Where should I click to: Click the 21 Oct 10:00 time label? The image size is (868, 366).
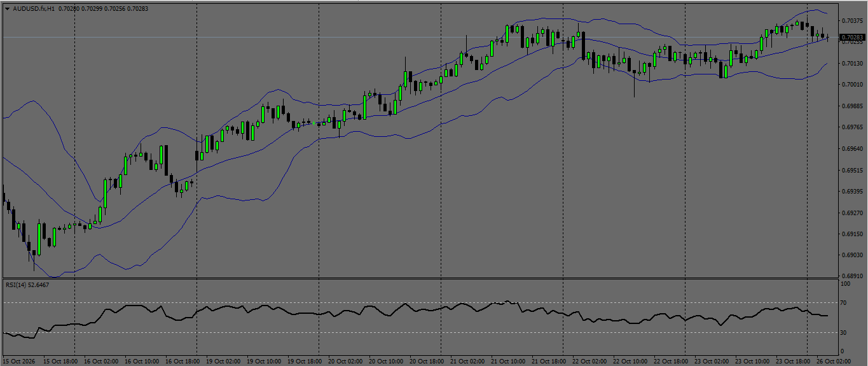tap(507, 361)
